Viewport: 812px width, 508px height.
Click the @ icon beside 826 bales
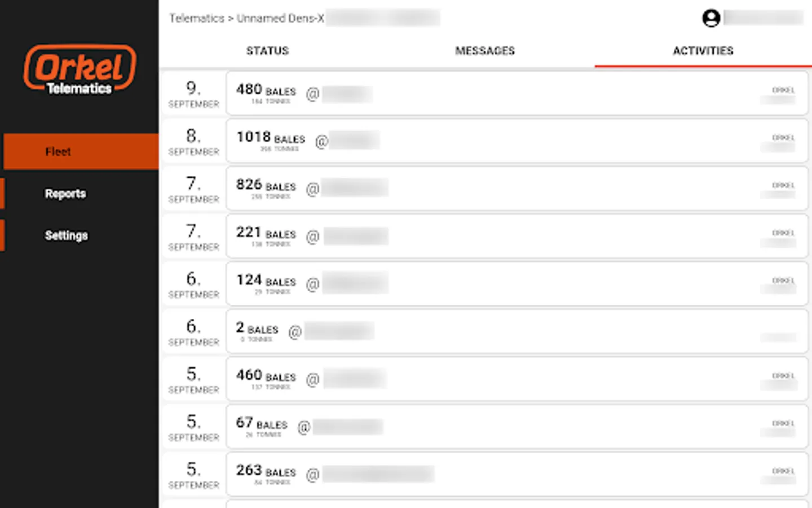pos(312,189)
